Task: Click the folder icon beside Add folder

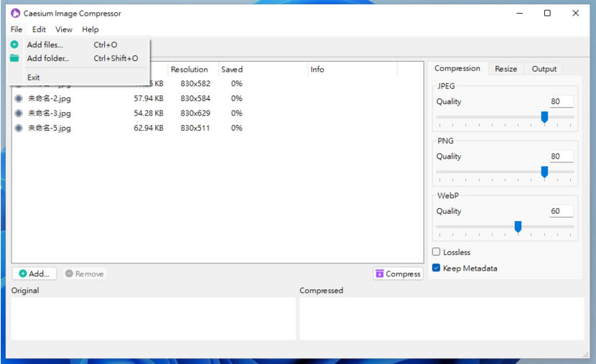Action: (x=14, y=58)
